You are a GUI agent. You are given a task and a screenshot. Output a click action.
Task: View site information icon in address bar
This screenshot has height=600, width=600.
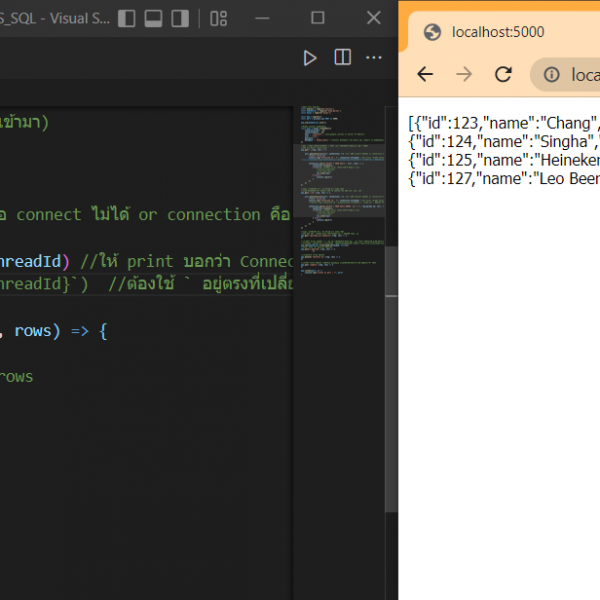(550, 75)
